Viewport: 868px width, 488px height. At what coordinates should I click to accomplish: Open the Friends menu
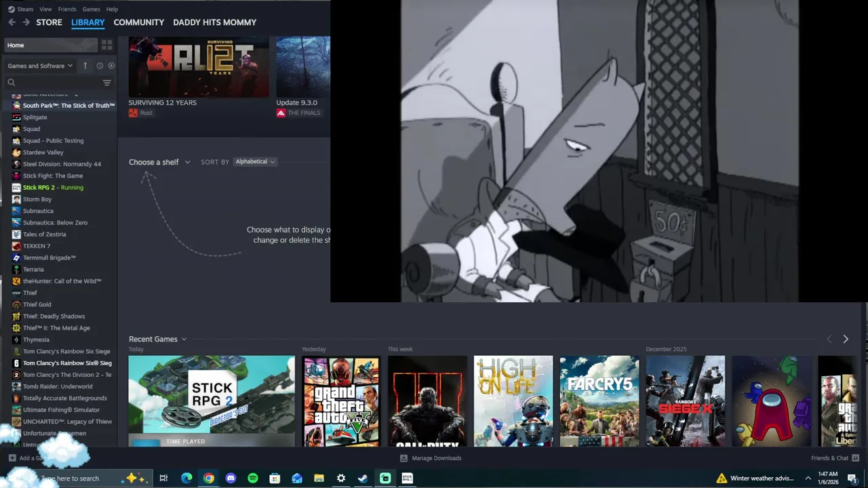(67, 9)
